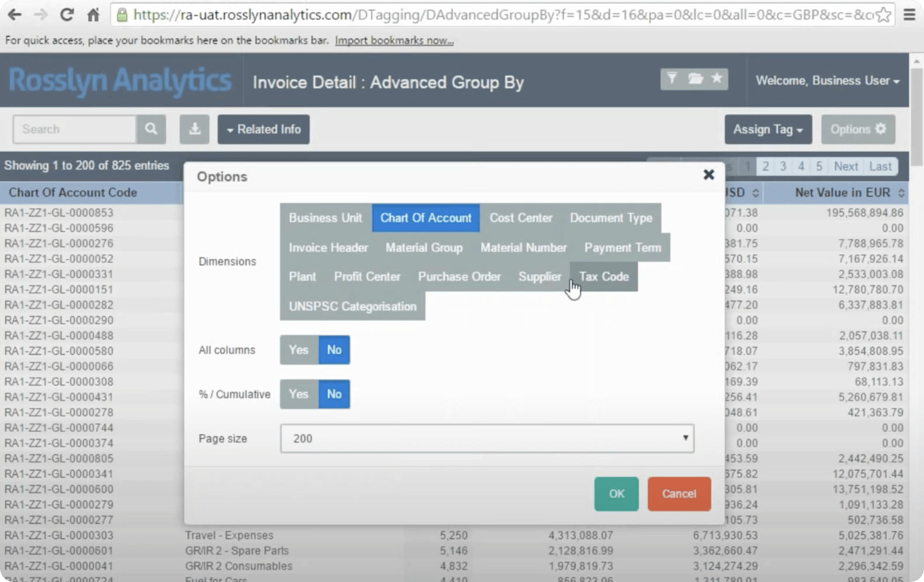924x582 pixels.
Task: Go to the Next results page
Action: point(846,167)
